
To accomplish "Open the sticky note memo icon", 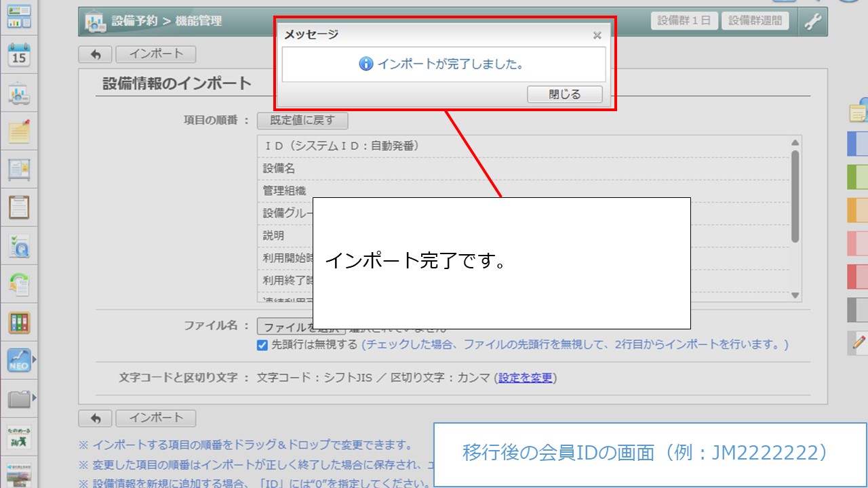I will tap(19, 131).
